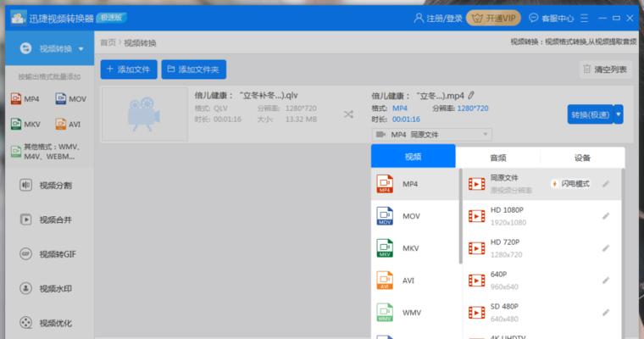Open the MP4 同原文件 output format dropdown
644x339 pixels.
pyautogui.click(x=431, y=135)
